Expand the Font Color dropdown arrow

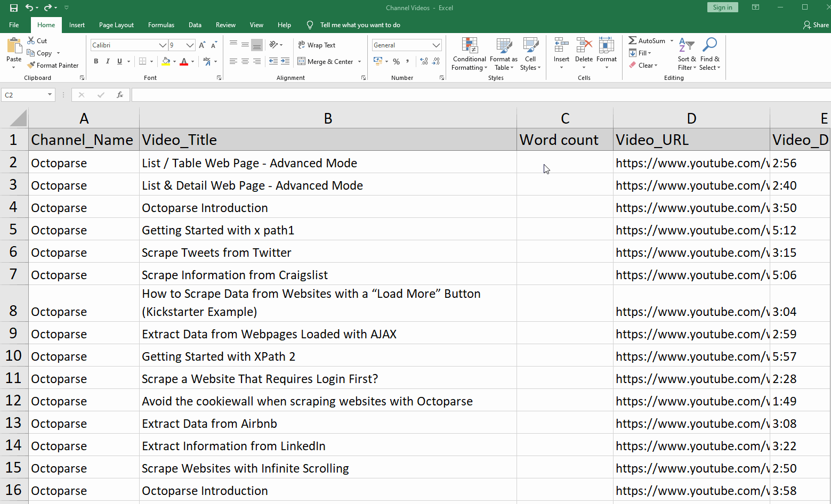(192, 62)
